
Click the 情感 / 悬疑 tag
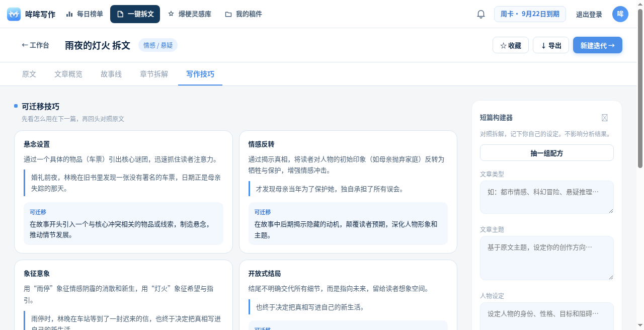tap(158, 45)
